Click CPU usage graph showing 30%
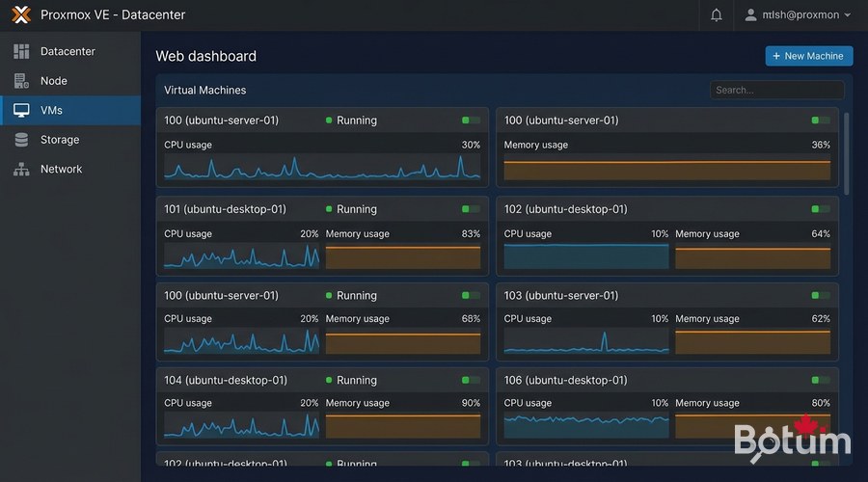This screenshot has height=482, width=868. pos(321,167)
